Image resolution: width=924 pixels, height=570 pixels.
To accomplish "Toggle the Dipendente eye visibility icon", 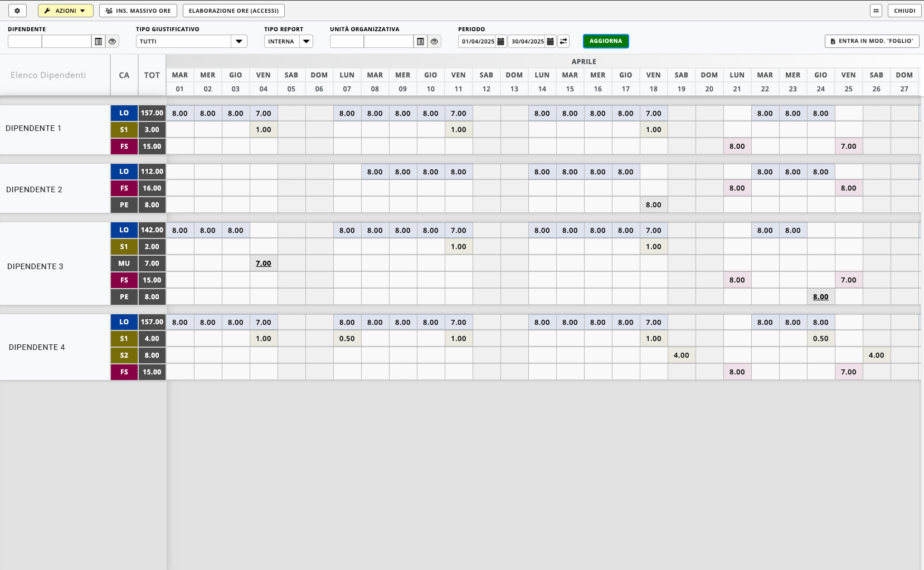I will (113, 41).
